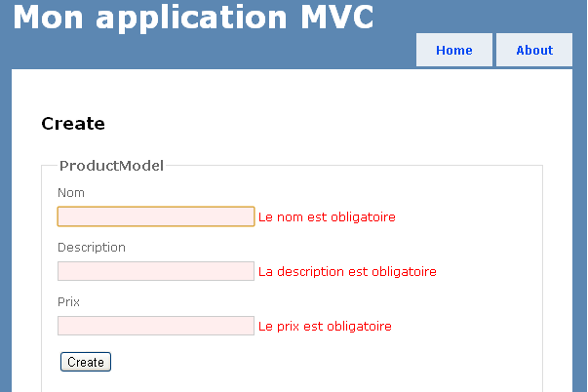This screenshot has height=392, width=588.
Task: Open the About menu tab
Action: click(x=534, y=50)
